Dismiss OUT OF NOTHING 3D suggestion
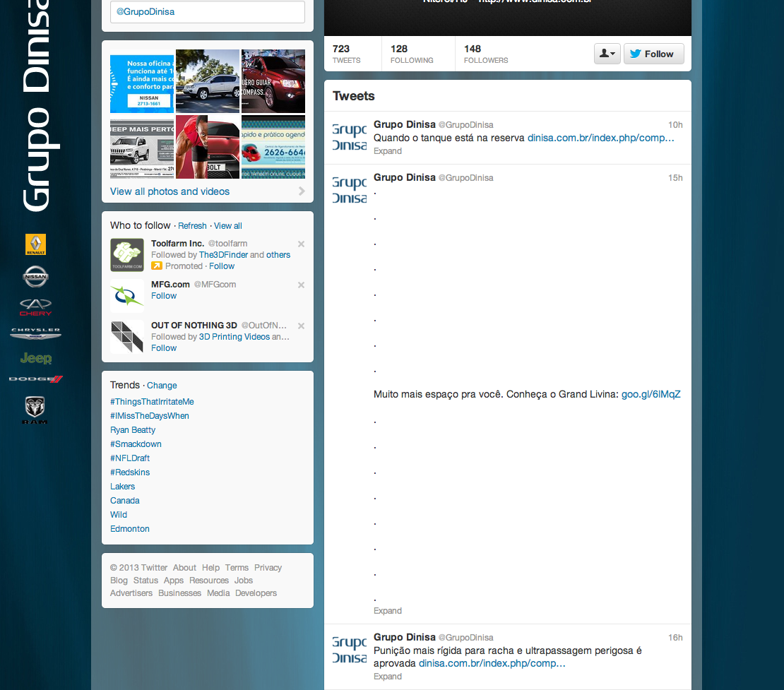 pos(301,326)
